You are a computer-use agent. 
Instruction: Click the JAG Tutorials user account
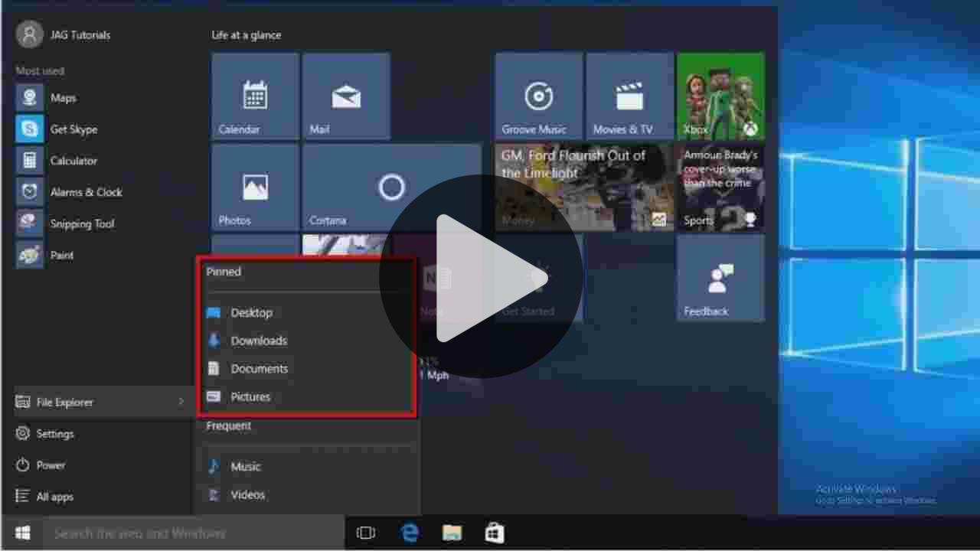[x=64, y=34]
